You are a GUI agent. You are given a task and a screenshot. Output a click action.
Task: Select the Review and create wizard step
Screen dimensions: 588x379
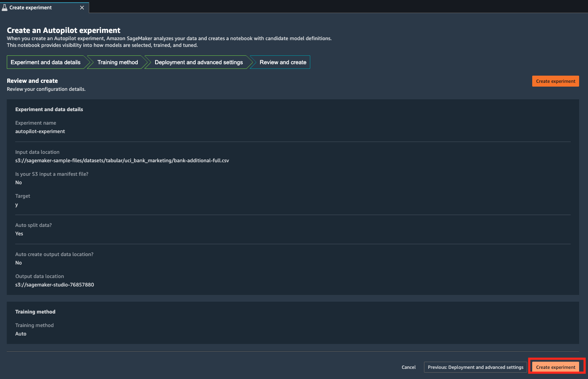(x=283, y=62)
